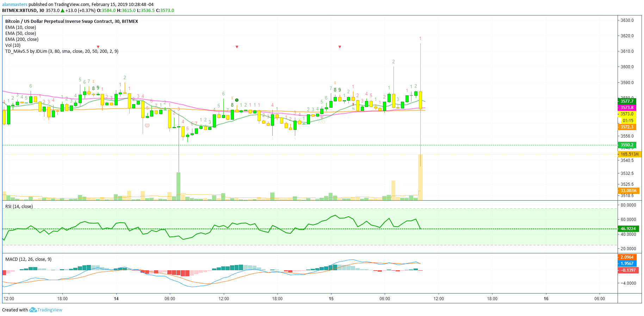Viewport: 644px width, 316px height.
Task: Click the 3600.0 price axis label
Action: [627, 67]
